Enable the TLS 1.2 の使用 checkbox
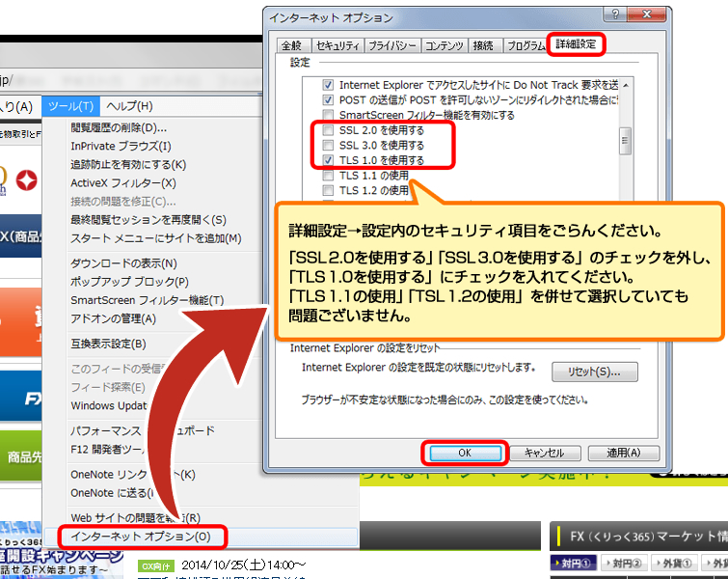Image resolution: width=728 pixels, height=579 pixels. coord(328,190)
